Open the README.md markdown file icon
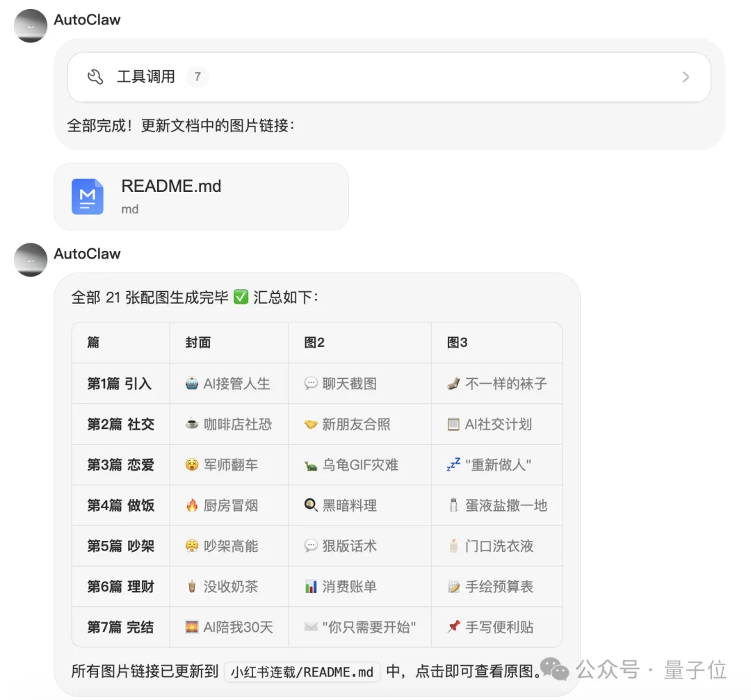The height and width of the screenshot is (700, 751). (87, 197)
